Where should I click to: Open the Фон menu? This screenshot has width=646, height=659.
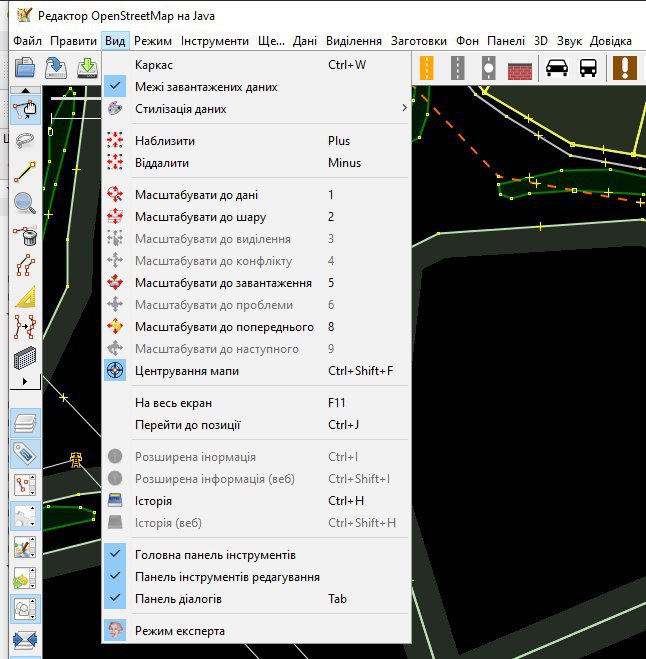click(x=467, y=41)
